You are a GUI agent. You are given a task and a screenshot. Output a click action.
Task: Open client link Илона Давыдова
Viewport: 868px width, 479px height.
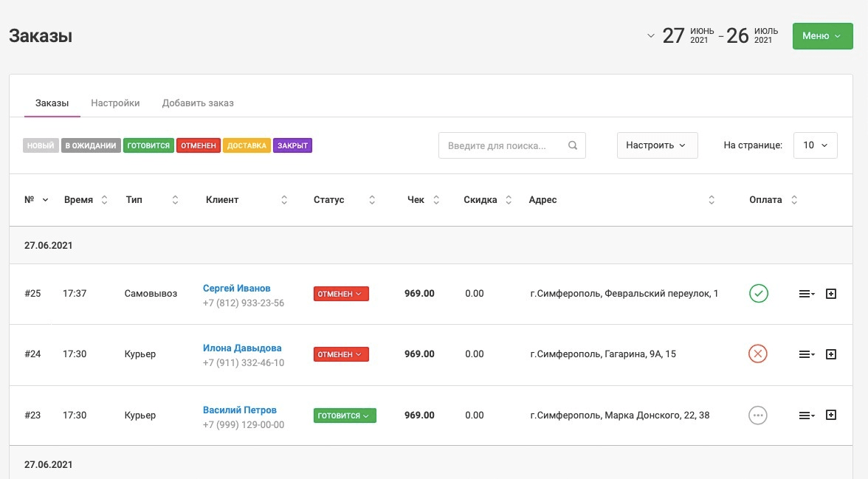241,348
